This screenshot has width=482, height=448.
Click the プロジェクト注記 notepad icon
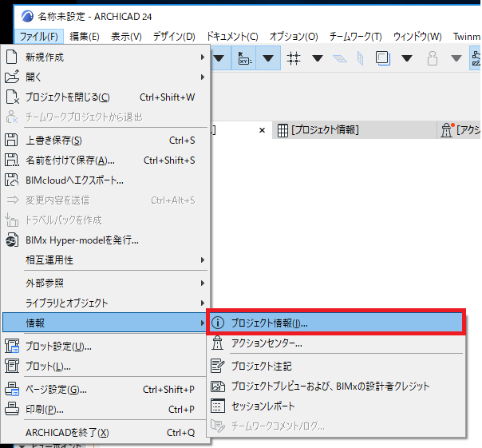point(217,366)
